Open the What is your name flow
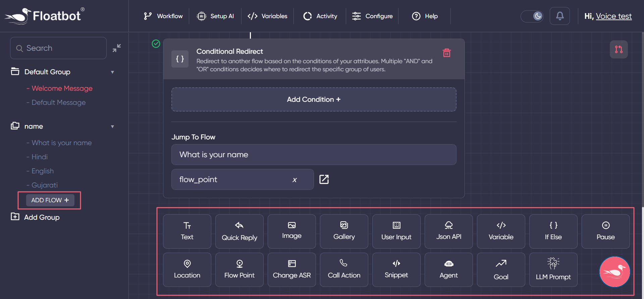 [x=62, y=143]
